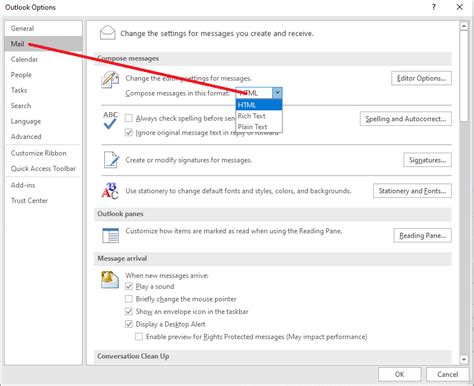Open the Trust Center category
The height and width of the screenshot is (386, 474).
pos(43,200)
